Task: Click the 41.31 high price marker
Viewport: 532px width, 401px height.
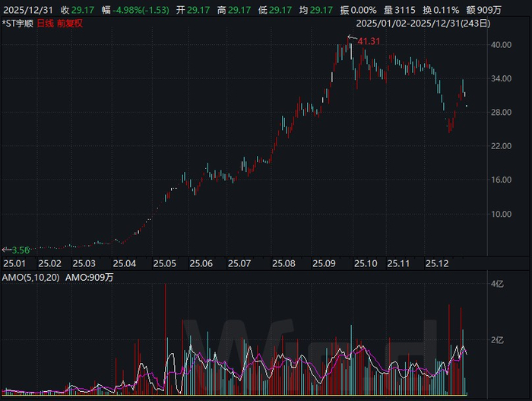Action: pos(369,41)
